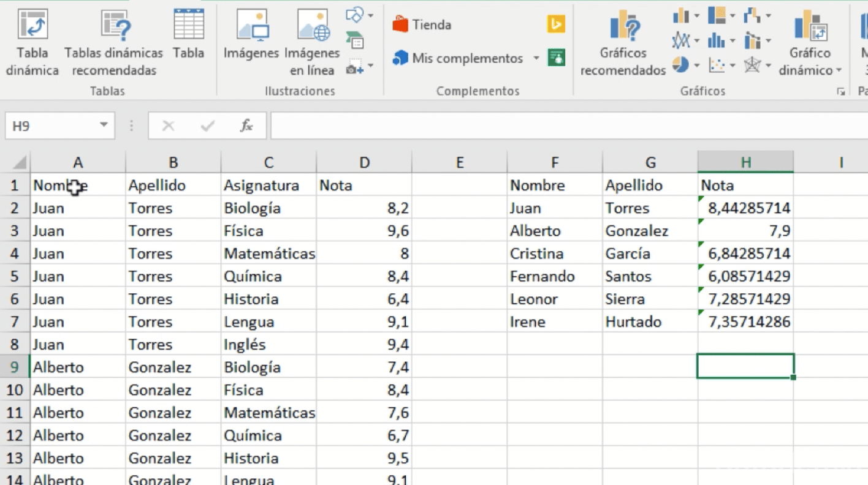Insert a pivot table with Tabla dinámica
Viewport: 868px width, 485px height.
coord(32,42)
